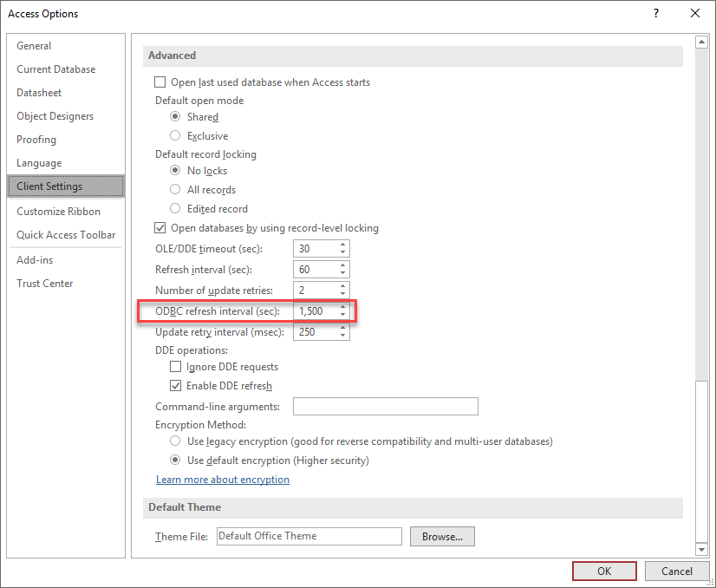This screenshot has width=716, height=588.
Task: Increase Update retry interval spinner
Action: (342, 328)
